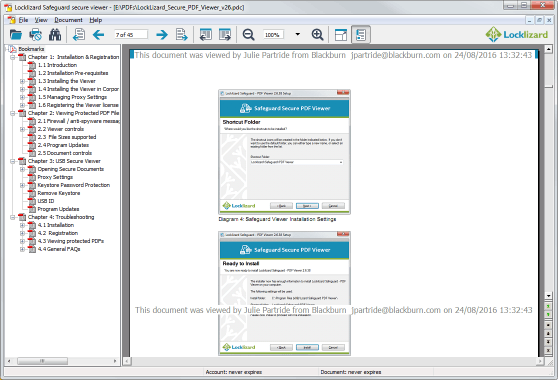Open a document with the folder icon

(16, 35)
